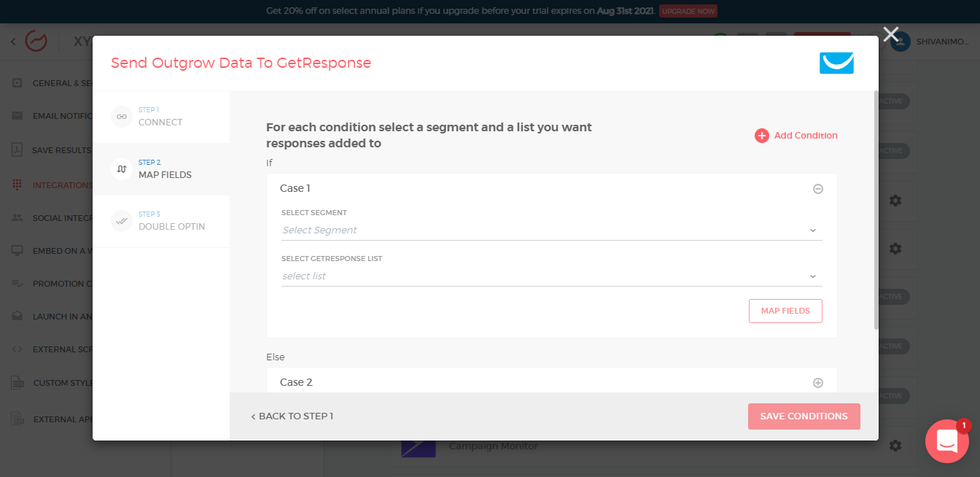
Task: Click the Double Optin checkmark icon
Action: click(x=122, y=221)
